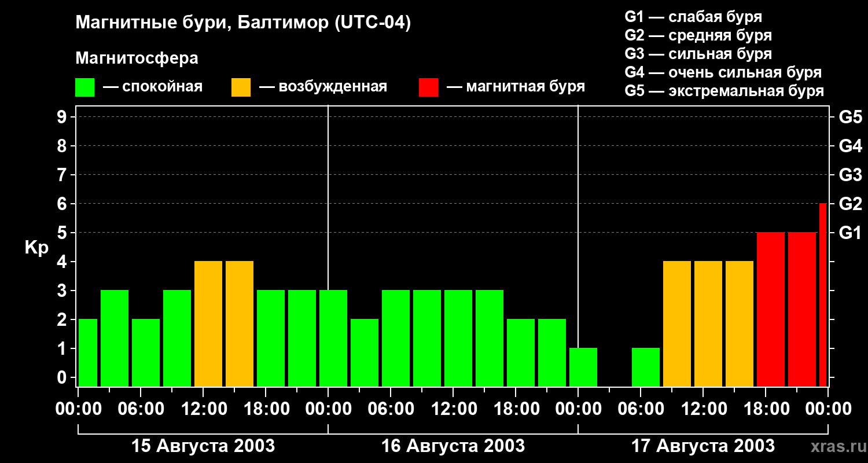The height and width of the screenshot is (463, 868).
Task: Click the right-axis 'G5' label
Action: pos(851,117)
